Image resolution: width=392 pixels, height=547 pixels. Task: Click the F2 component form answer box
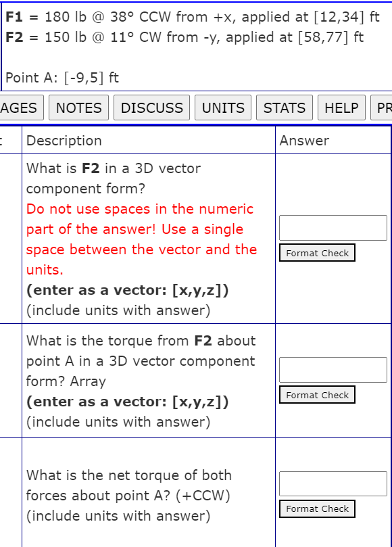tap(333, 228)
